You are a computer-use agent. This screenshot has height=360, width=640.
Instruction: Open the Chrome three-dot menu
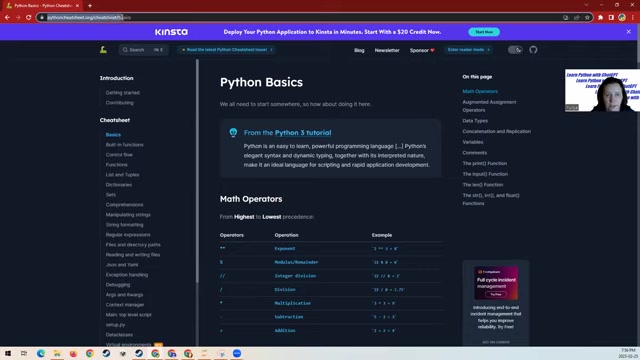633,18
